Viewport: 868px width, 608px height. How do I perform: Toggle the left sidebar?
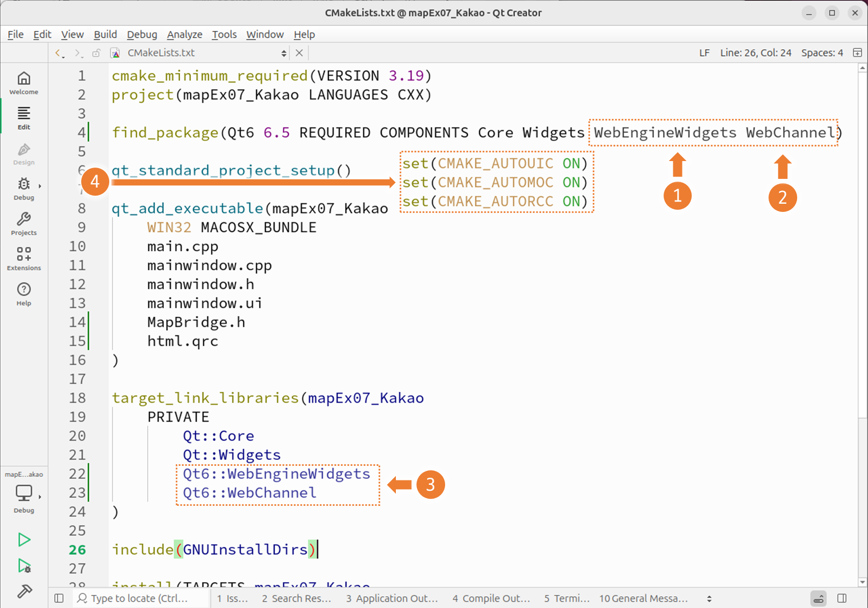[59, 598]
